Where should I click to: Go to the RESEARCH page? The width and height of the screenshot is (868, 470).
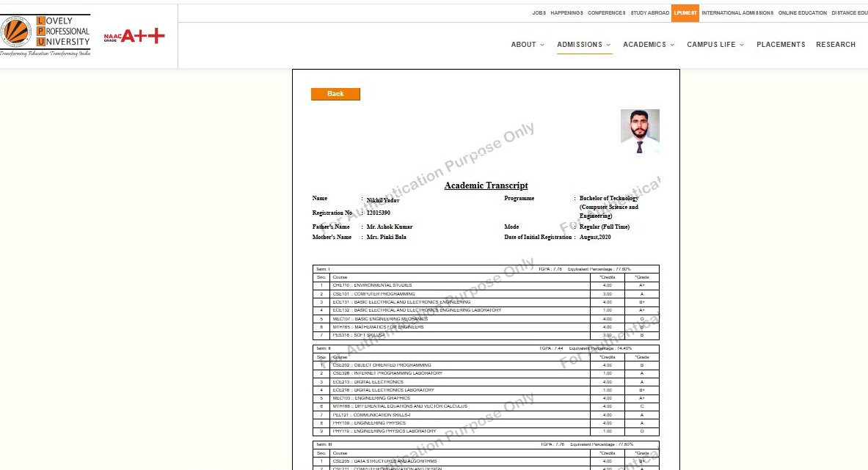pyautogui.click(x=835, y=45)
